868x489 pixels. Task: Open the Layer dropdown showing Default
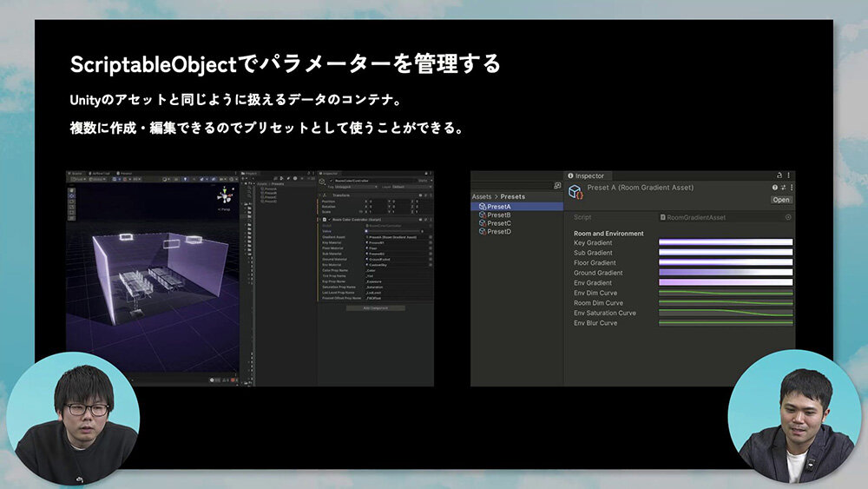pos(410,187)
